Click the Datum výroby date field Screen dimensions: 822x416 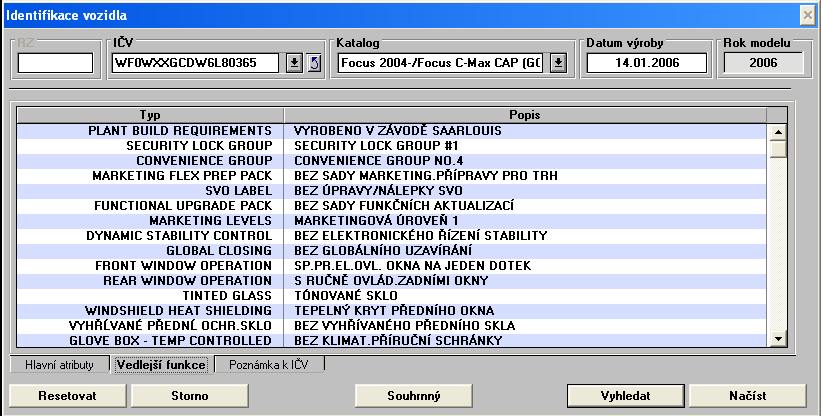(x=647, y=63)
